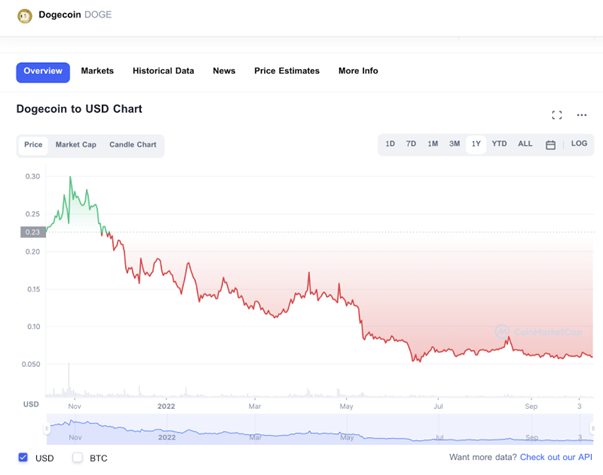Image resolution: width=603 pixels, height=475 pixels.
Task: Open the More Info tab
Action: point(358,71)
